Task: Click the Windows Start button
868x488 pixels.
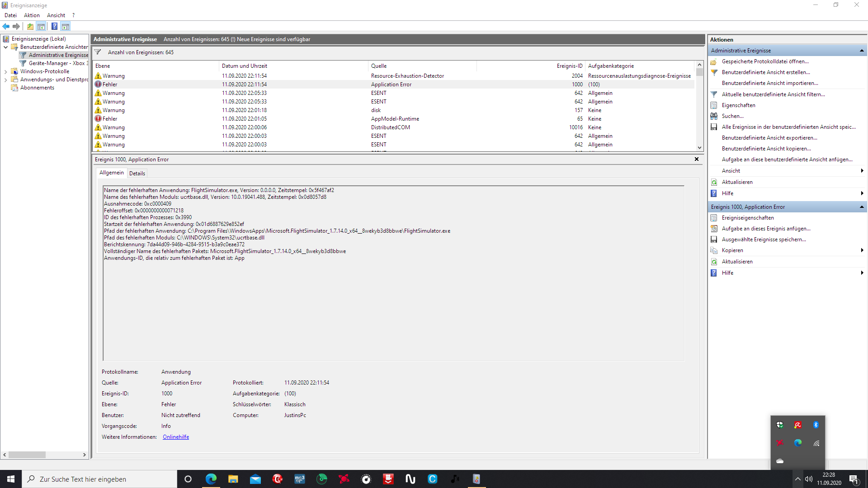Action: click(x=11, y=479)
